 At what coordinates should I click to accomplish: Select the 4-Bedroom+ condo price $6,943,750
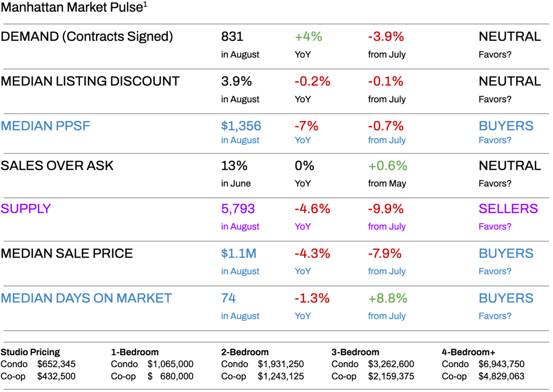point(501,364)
